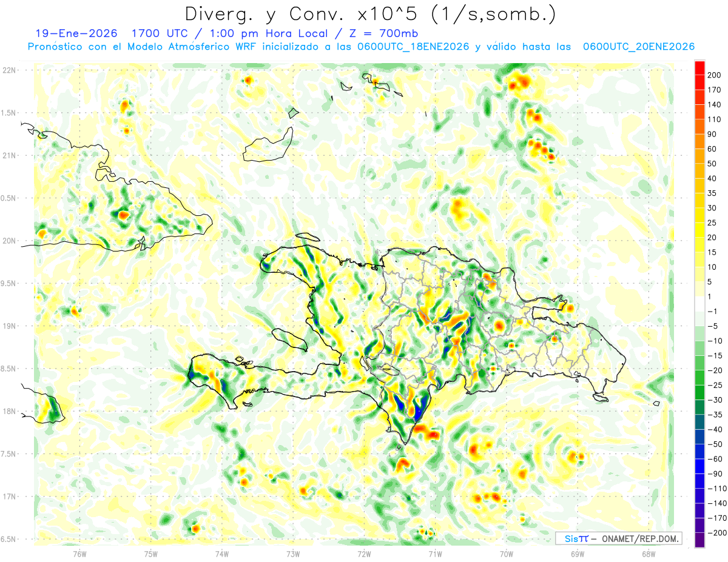Click the longitude label '76W'
Screen dimensions: 728x562
[x=79, y=554]
